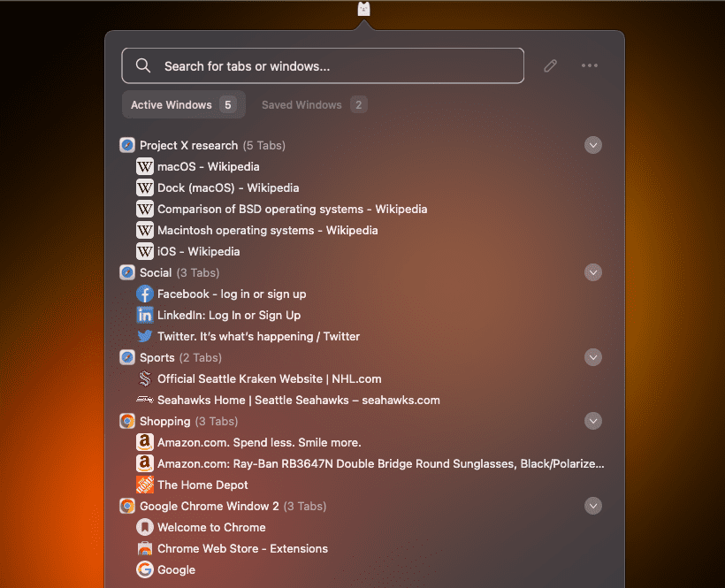This screenshot has height=588, width=725.
Task: Open the iOS - Wikipedia tab
Action: 199,251
